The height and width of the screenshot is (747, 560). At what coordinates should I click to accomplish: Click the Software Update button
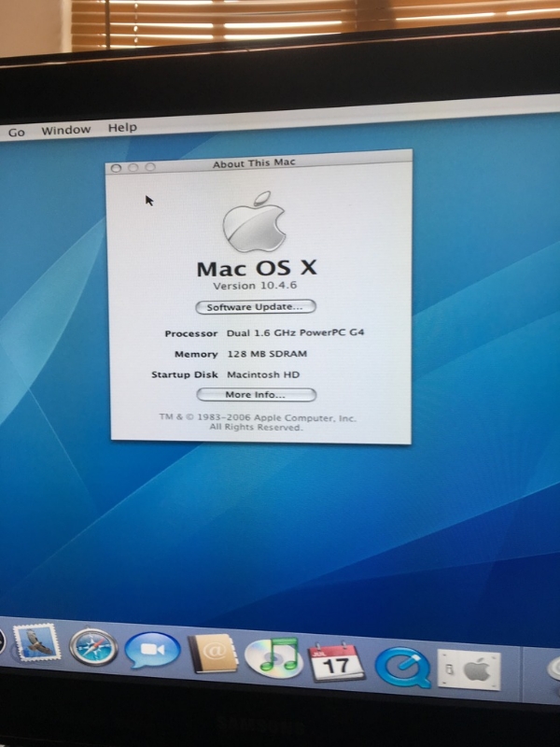256,307
